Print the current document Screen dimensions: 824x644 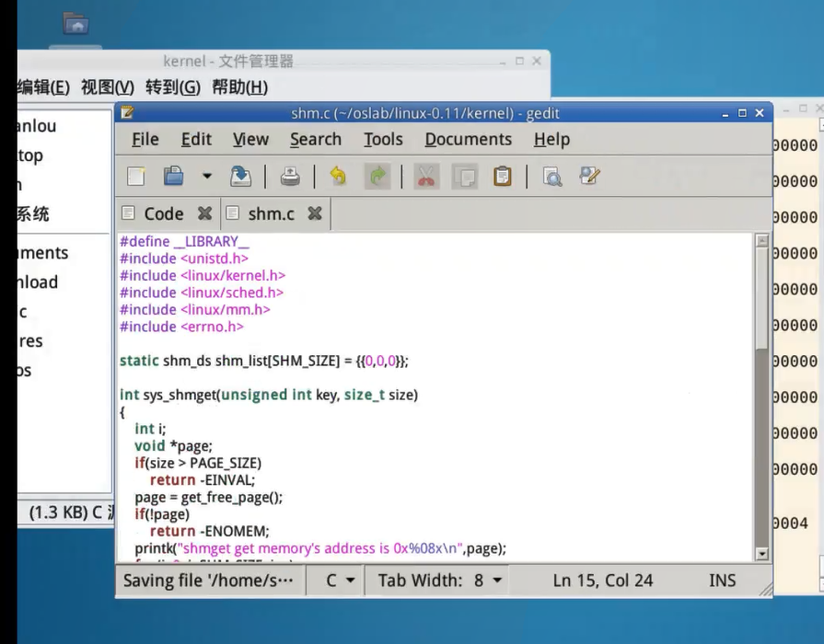coord(290,176)
